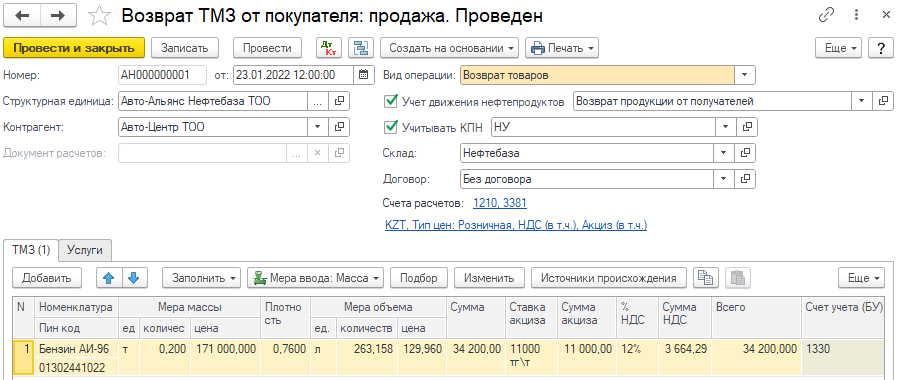The height and width of the screenshot is (380, 898).
Task: Open Счета расчетов link 1210, 3381
Action: [x=500, y=203]
